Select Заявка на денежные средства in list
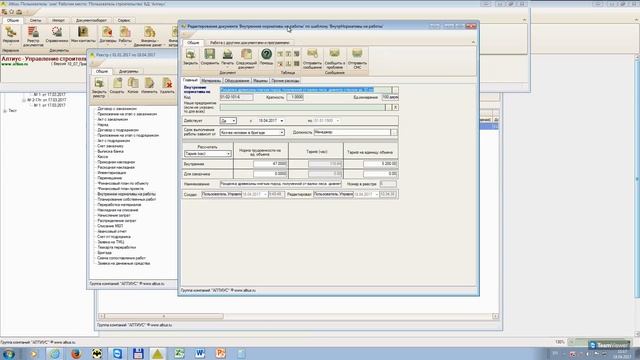The image size is (640, 360). tap(124, 264)
